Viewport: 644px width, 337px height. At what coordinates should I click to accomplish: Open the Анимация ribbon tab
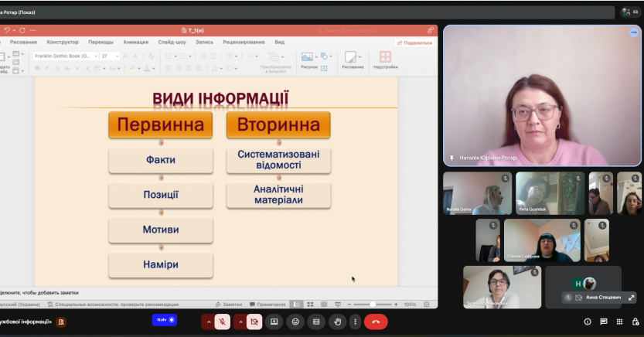coord(135,43)
